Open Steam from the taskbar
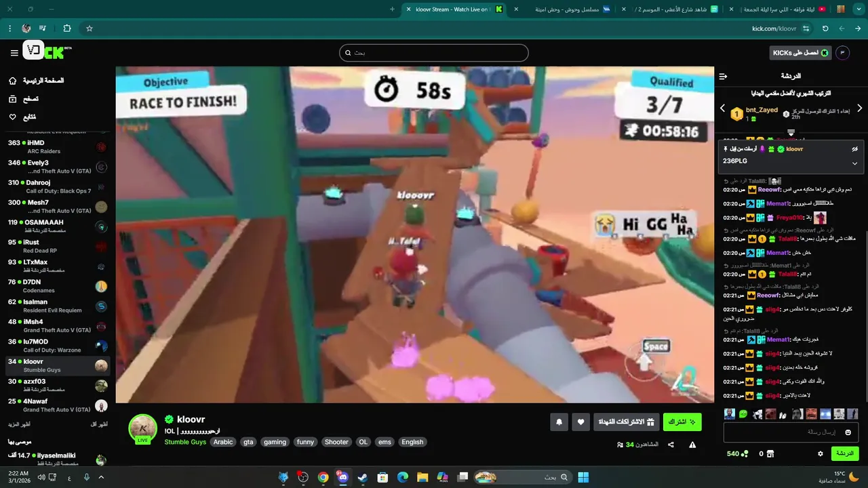 pyautogui.click(x=363, y=477)
